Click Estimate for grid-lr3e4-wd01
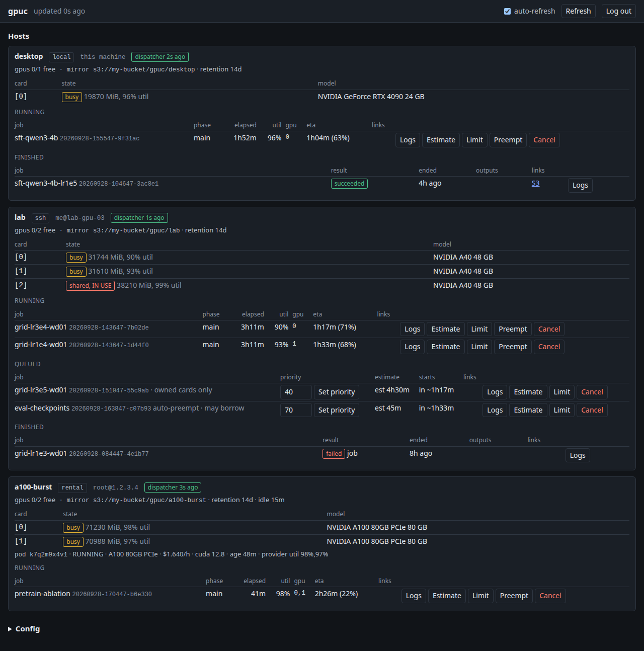The width and height of the screenshot is (644, 651). pos(446,329)
